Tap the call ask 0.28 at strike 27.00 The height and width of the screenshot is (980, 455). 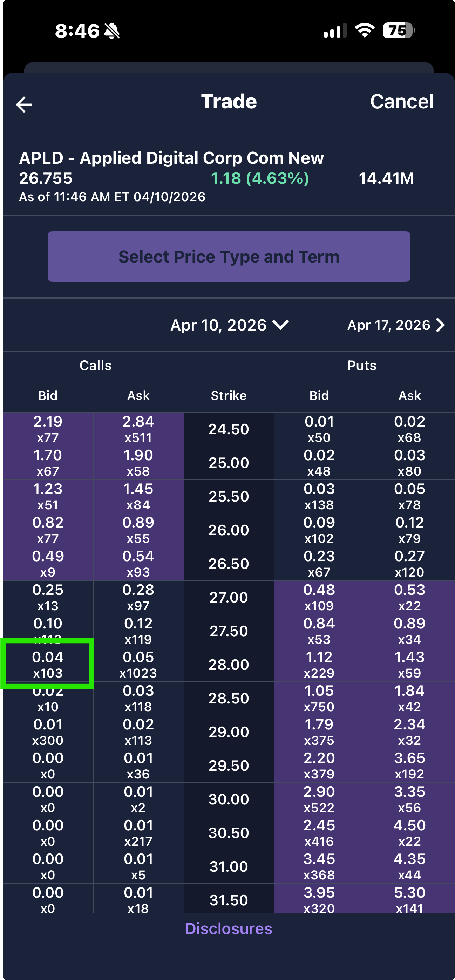click(138, 597)
